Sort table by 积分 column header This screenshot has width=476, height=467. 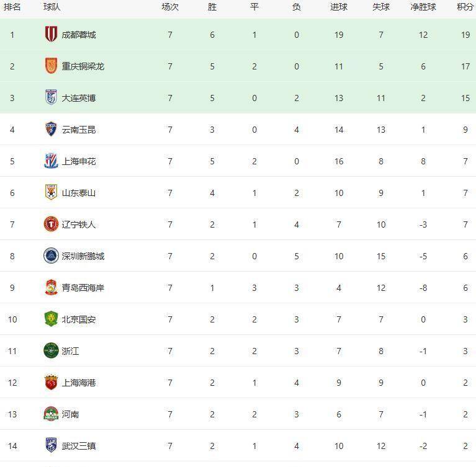(465, 7)
